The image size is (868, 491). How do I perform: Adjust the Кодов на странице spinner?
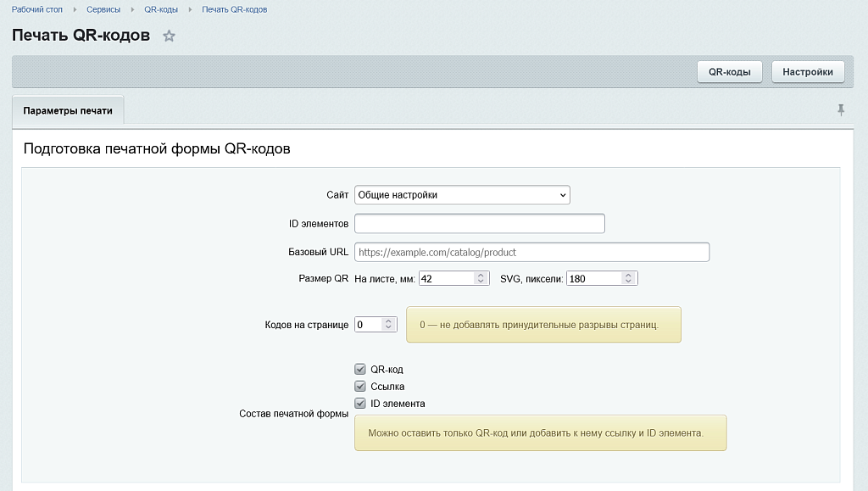click(388, 325)
